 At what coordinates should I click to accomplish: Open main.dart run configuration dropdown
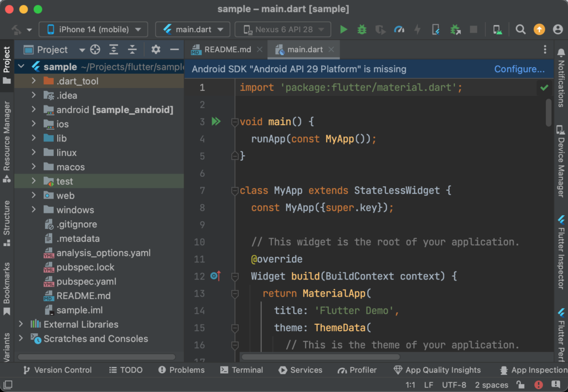[x=192, y=29]
